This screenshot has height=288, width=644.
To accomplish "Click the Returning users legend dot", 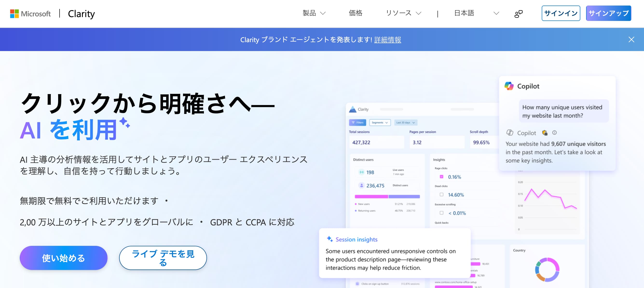I will click(356, 211).
